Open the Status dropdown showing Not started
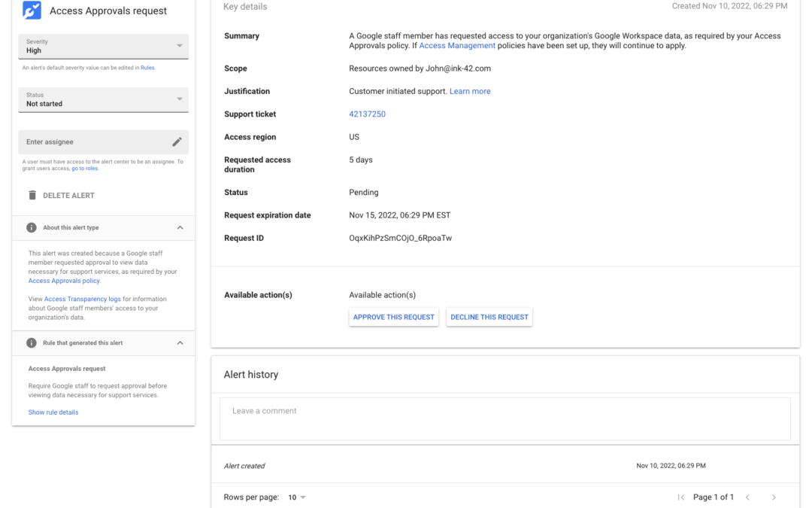Image resolution: width=812 pixels, height=508 pixels. [104, 99]
